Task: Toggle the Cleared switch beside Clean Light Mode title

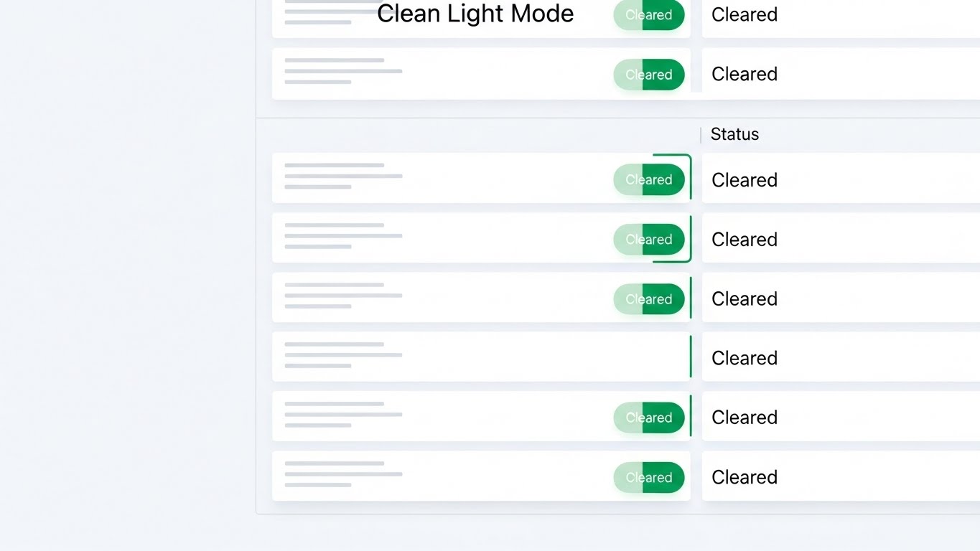Action: click(648, 15)
